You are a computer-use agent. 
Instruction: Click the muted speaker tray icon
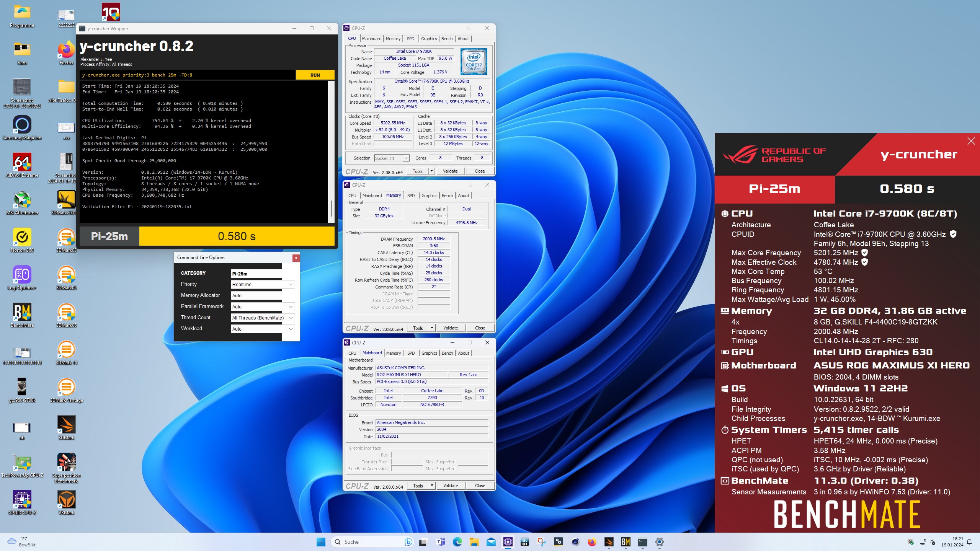pos(933,542)
